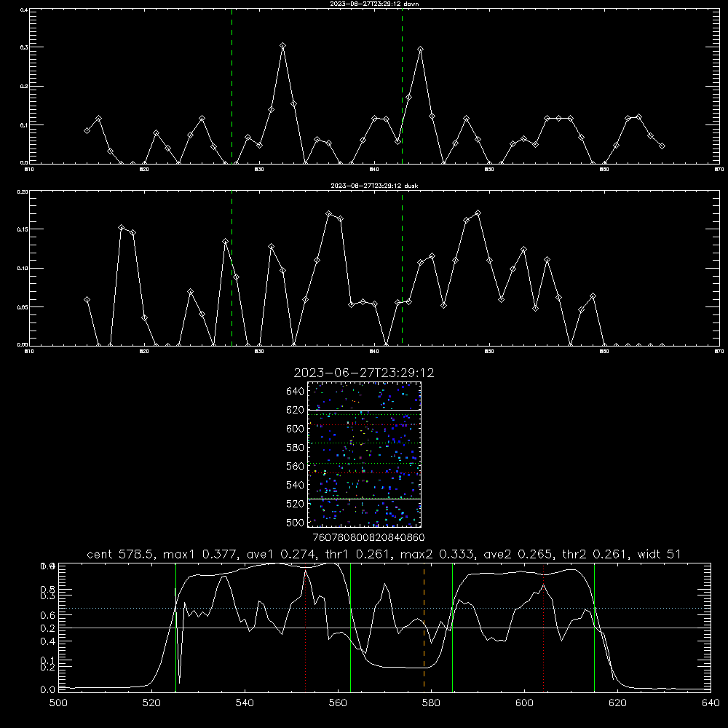Viewport: 728px width, 728px height.
Task: Click the left green dashed line in dawn plot
Action: (232, 87)
